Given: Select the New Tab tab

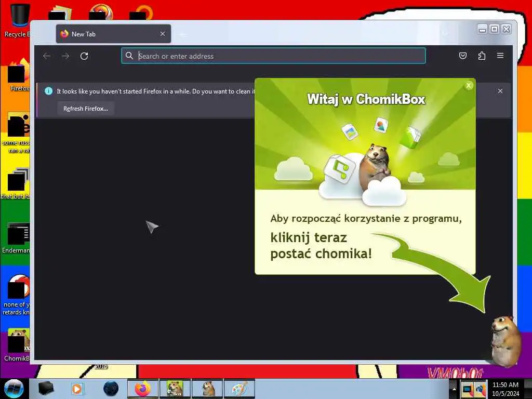Looking at the screenshot, I should click(x=113, y=34).
